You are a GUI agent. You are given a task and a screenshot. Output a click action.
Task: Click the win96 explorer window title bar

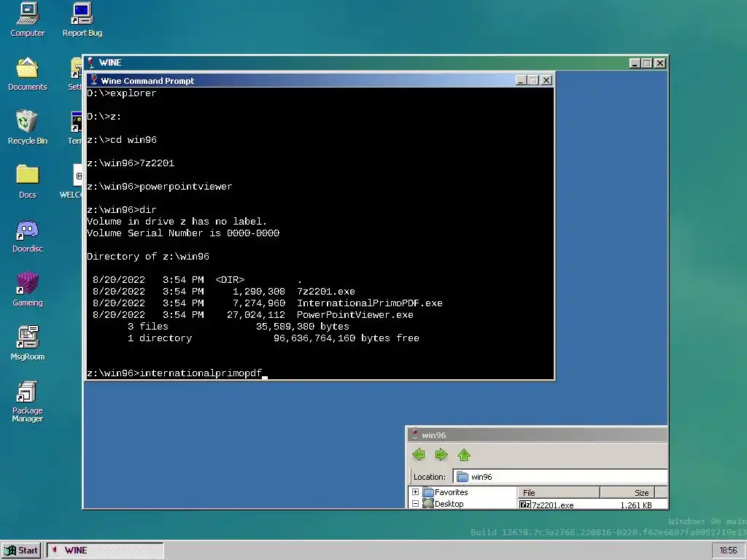coord(538,435)
